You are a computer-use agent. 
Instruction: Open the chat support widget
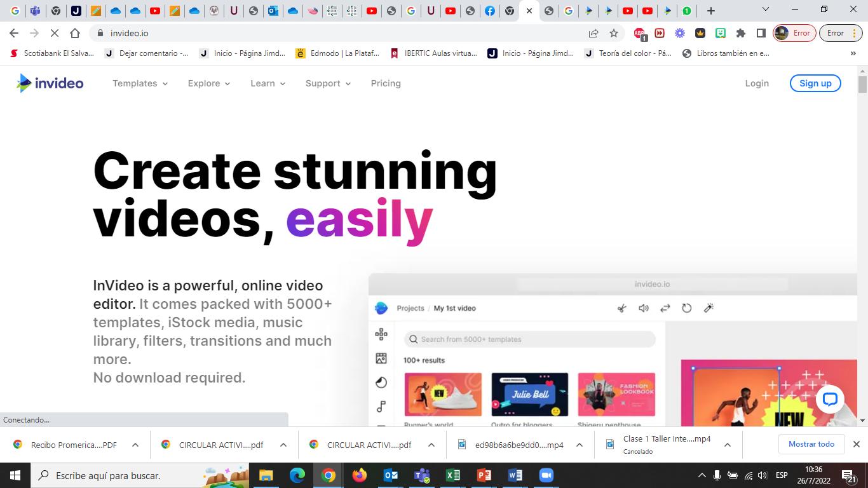(x=830, y=399)
